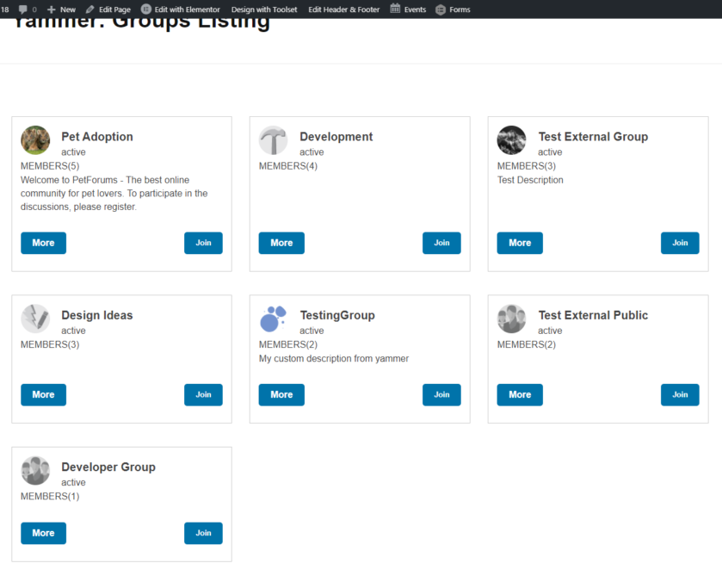This screenshot has width=722, height=588.
Task: Click More on Developer Group card
Action: [x=43, y=533]
